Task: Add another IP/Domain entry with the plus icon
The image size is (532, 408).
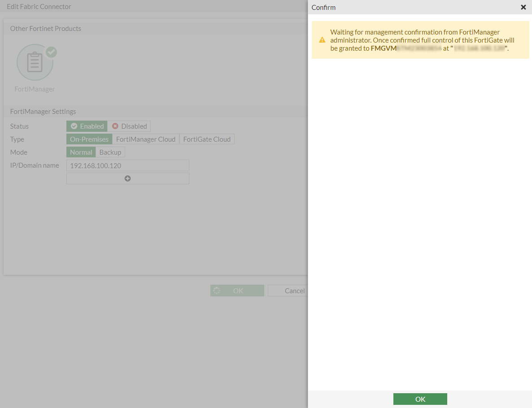Action: pos(127,178)
